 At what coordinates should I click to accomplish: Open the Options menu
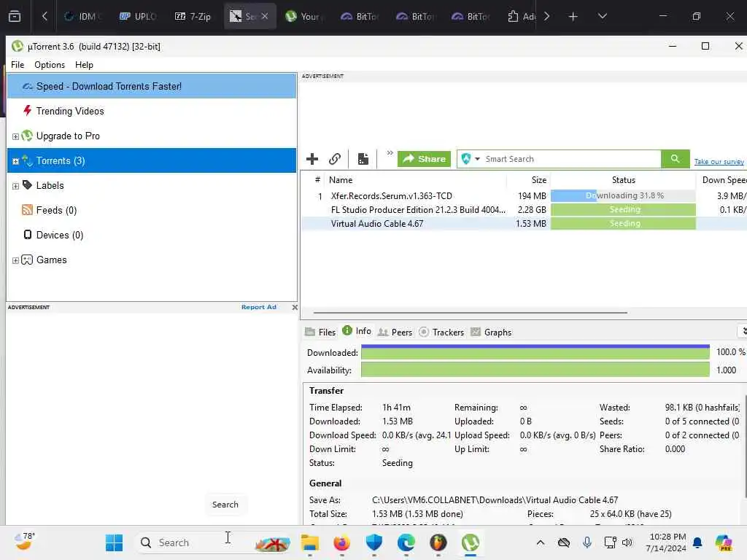50,65
